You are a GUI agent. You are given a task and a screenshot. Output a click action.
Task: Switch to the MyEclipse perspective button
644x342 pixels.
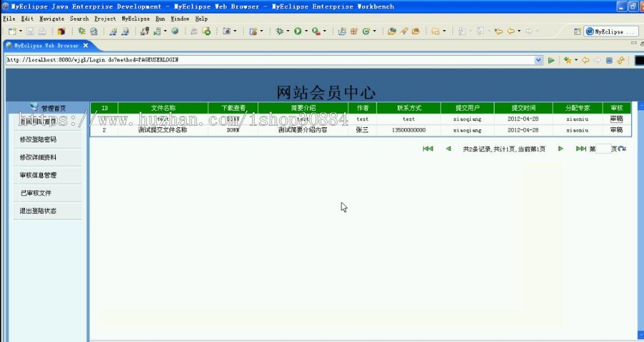tap(611, 31)
